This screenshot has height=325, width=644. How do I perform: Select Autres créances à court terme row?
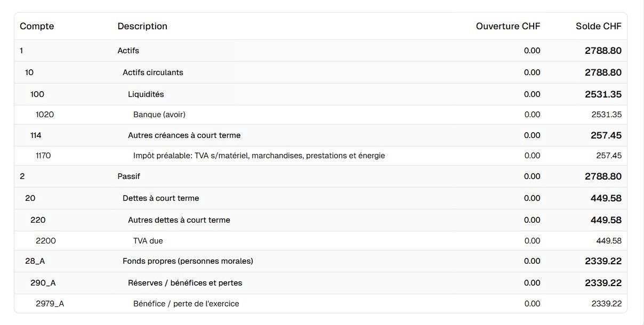click(184, 135)
